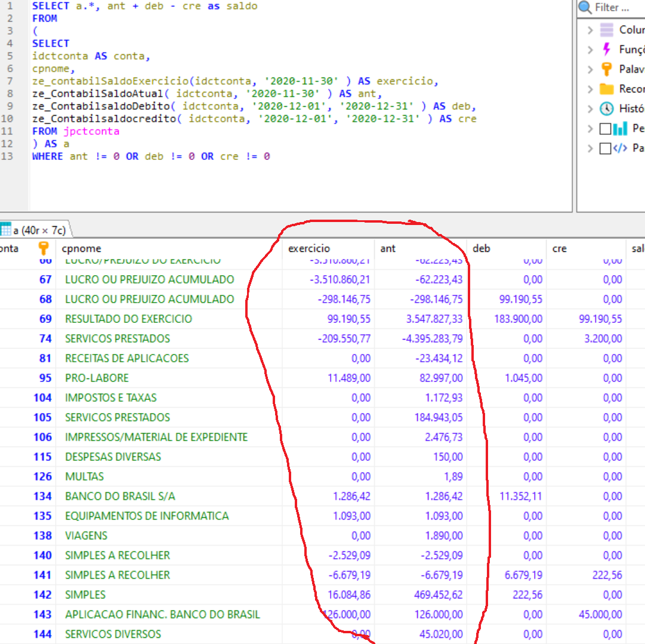Screen dimensions: 645x644
Task: Click the deb column header
Action: point(481,248)
